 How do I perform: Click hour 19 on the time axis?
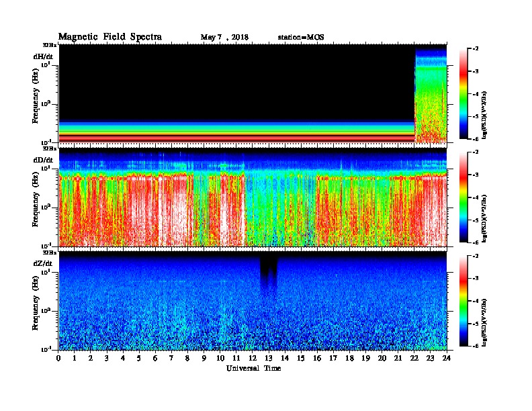pos(365,358)
